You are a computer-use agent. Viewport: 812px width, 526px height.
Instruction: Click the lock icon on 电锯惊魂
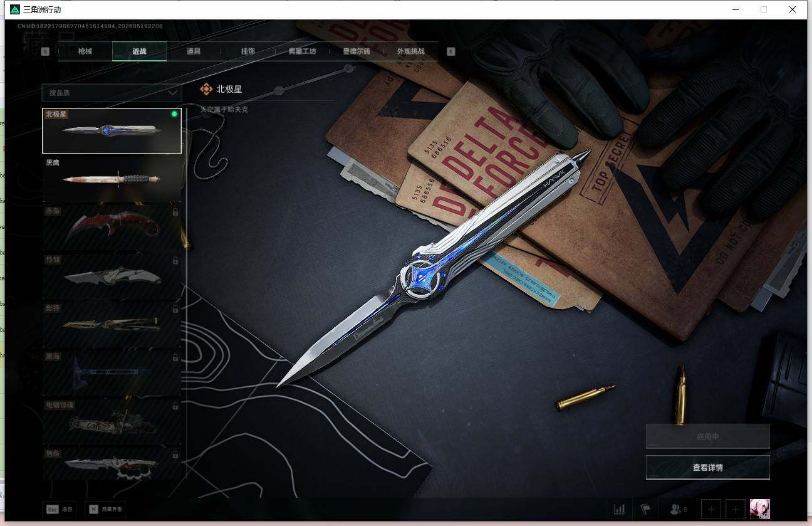click(x=175, y=406)
